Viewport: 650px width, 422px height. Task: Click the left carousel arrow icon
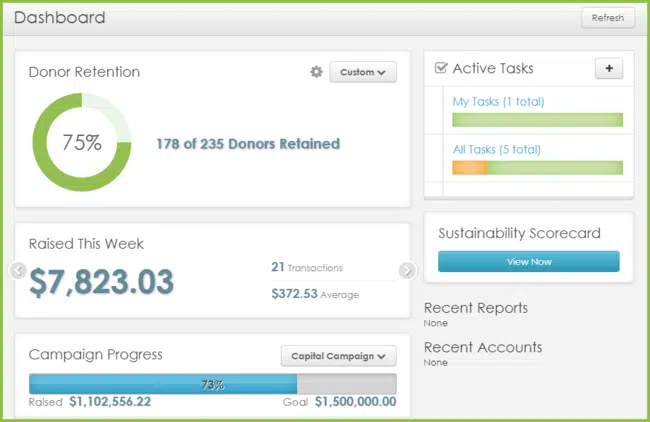pyautogui.click(x=16, y=270)
